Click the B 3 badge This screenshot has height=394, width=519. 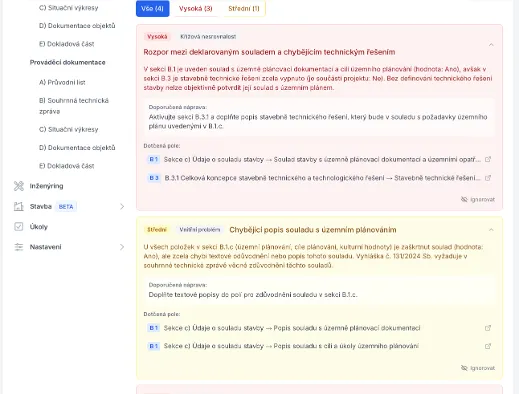154,178
